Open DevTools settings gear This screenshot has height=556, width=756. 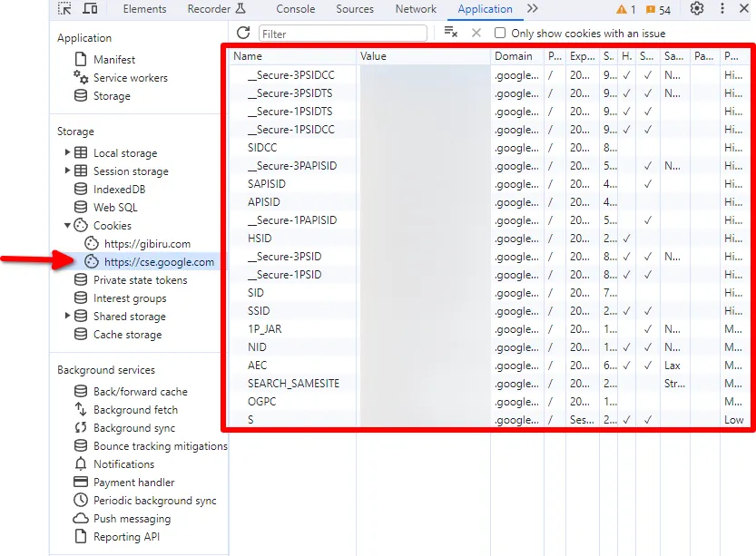point(697,9)
